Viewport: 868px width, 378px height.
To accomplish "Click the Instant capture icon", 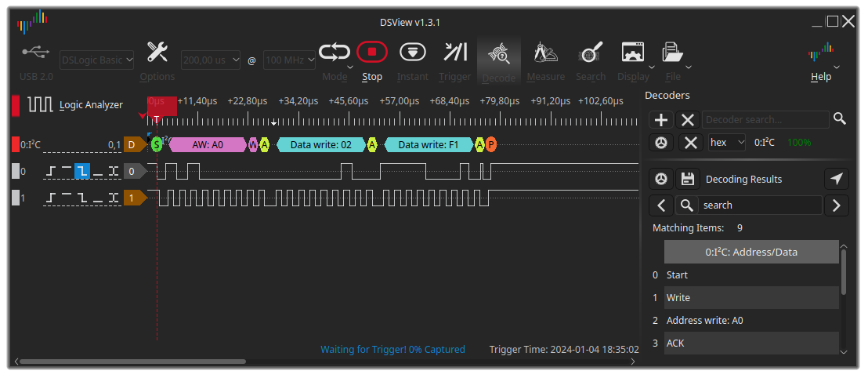I will 412,52.
